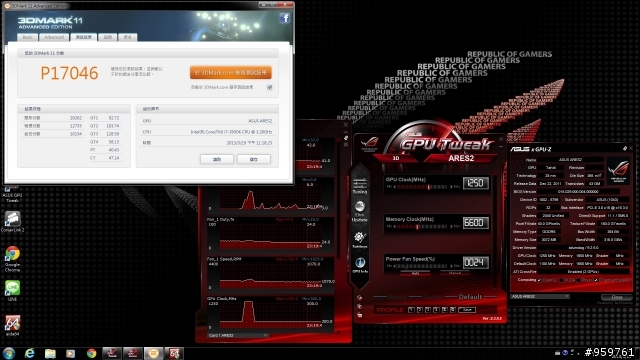Viewport: 640px width, 360px height.
Task: Toggle DirectCompute checkbox in GPU-Z
Action: [596, 280]
